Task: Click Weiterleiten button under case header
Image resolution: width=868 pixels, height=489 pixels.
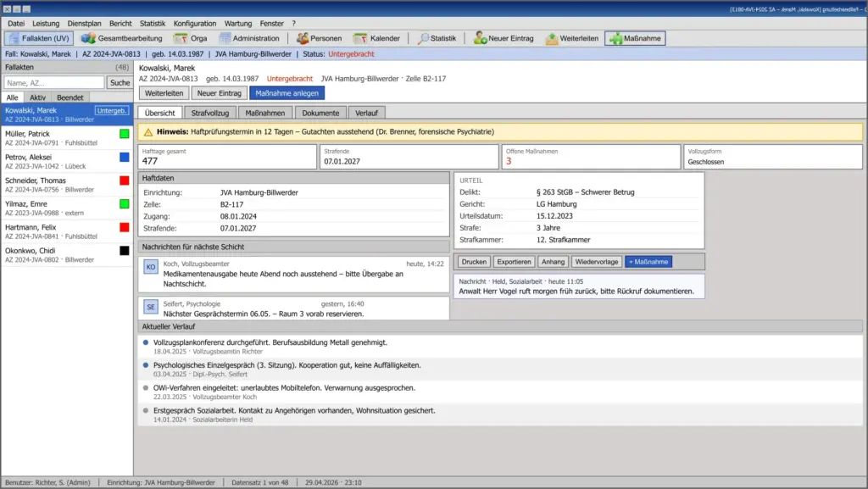Action: click(164, 93)
